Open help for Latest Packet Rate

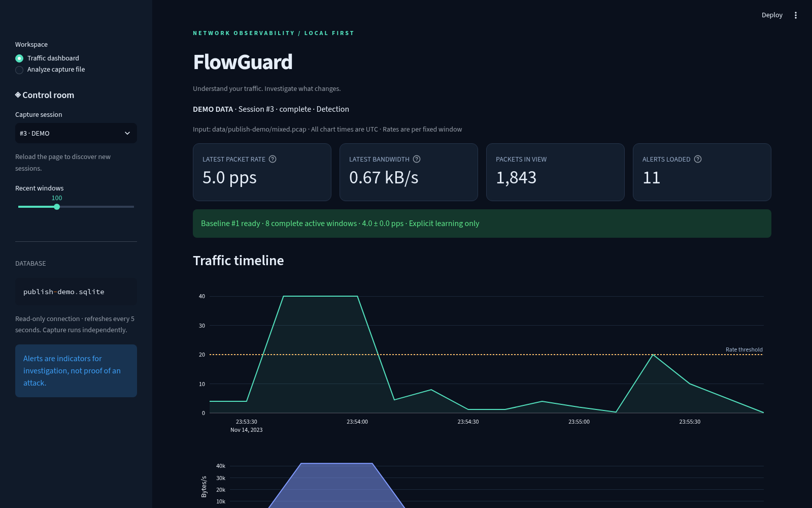pos(273,159)
